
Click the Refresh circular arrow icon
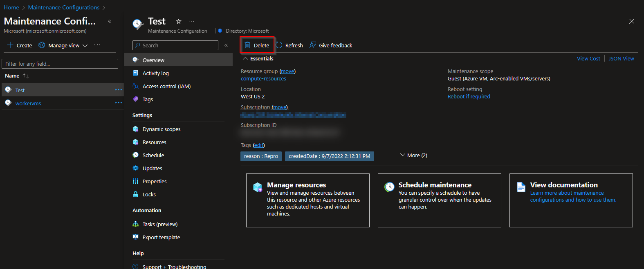[279, 45]
